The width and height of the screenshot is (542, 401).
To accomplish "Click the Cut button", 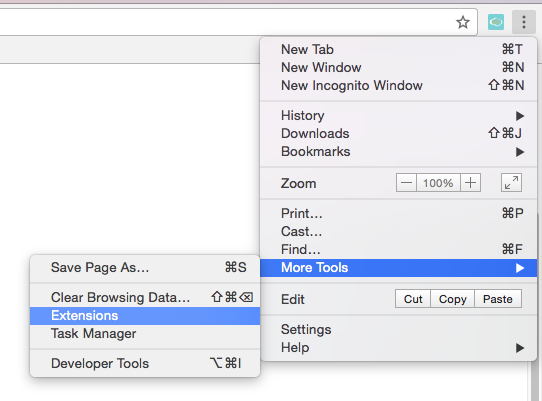I will (413, 299).
